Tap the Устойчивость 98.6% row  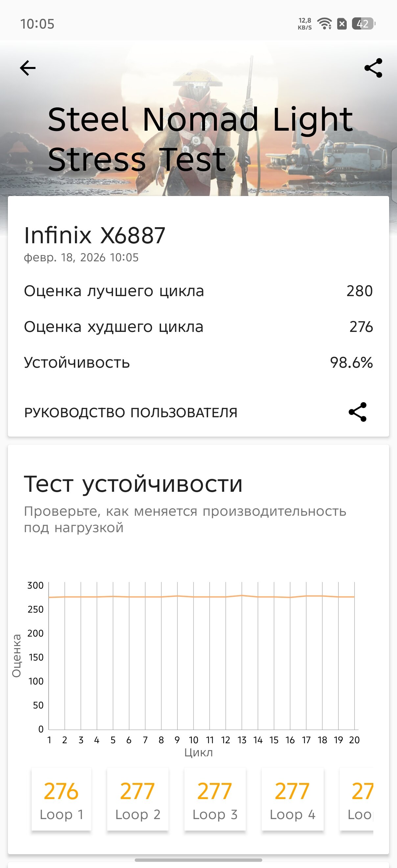point(198,362)
